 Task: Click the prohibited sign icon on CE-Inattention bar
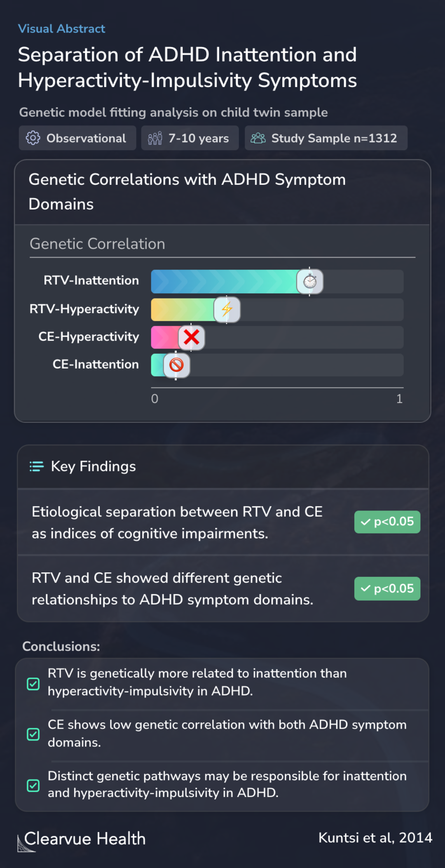click(x=177, y=365)
